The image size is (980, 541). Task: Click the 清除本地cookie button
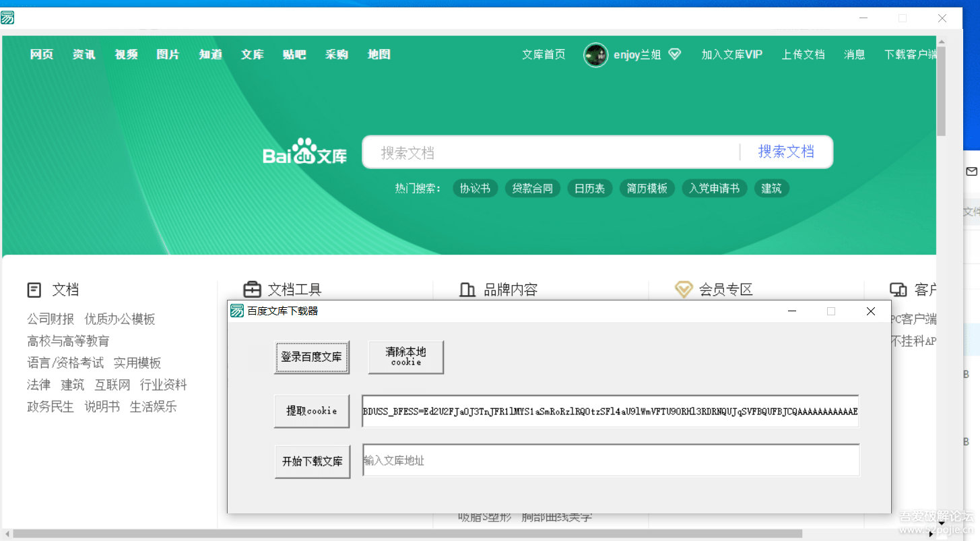(406, 357)
